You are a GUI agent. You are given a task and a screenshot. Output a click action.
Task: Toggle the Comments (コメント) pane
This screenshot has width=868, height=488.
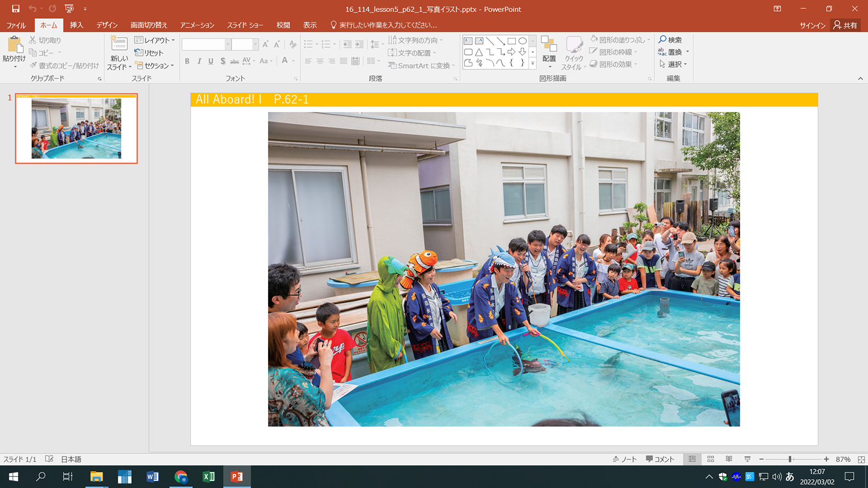coord(660,459)
